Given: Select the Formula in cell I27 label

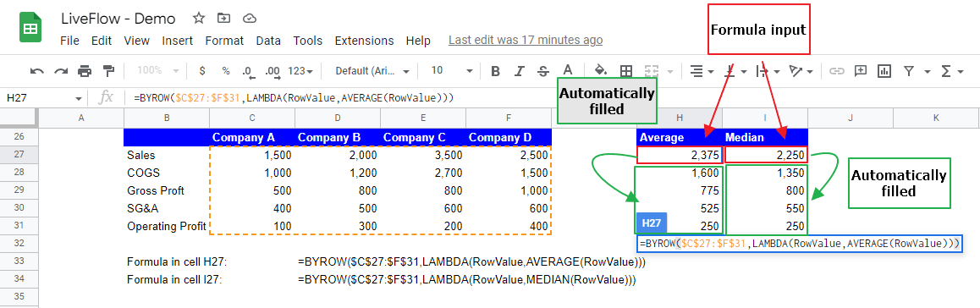Looking at the screenshot, I should click(173, 279).
